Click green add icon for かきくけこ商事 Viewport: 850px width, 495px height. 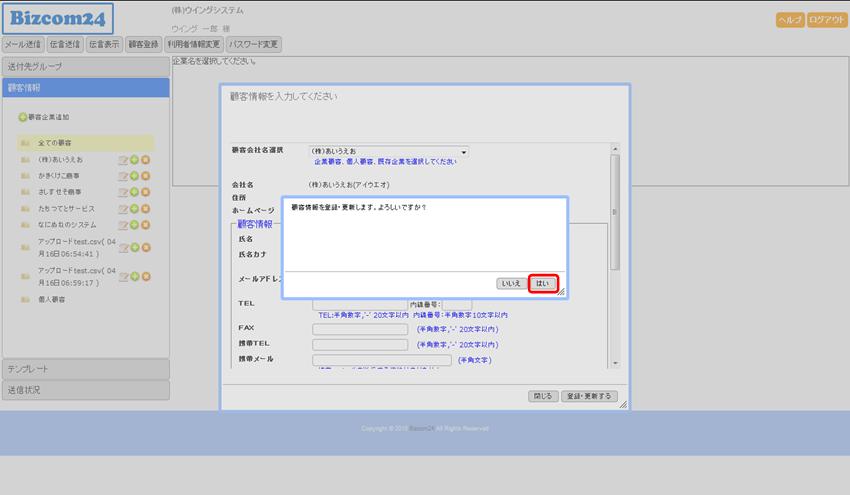134,175
